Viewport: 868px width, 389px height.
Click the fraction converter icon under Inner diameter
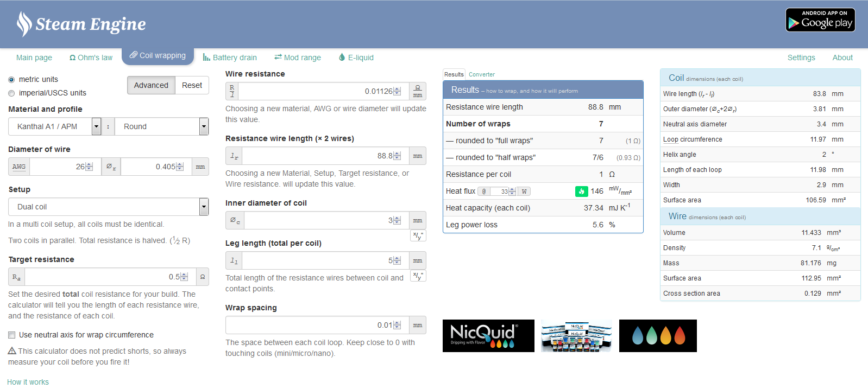[x=418, y=235]
